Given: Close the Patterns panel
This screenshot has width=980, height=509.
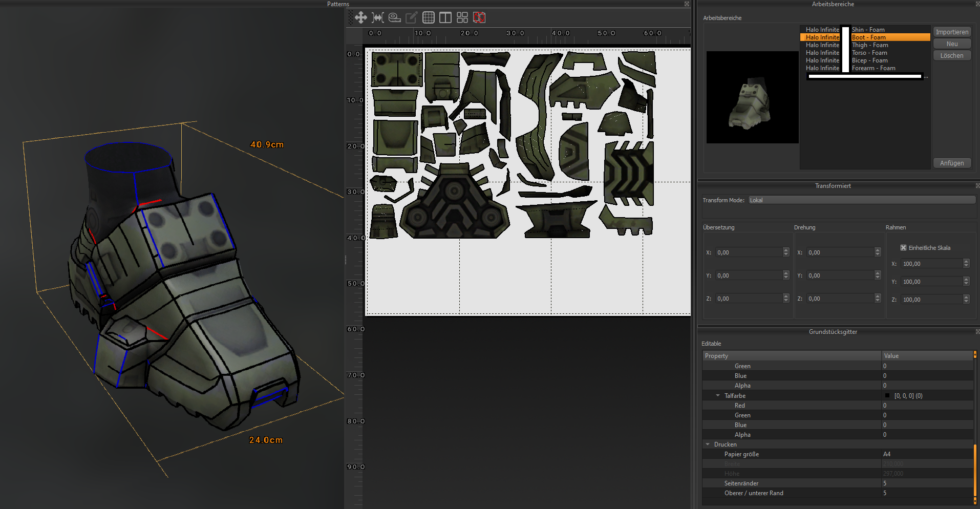Looking at the screenshot, I should tap(687, 4).
